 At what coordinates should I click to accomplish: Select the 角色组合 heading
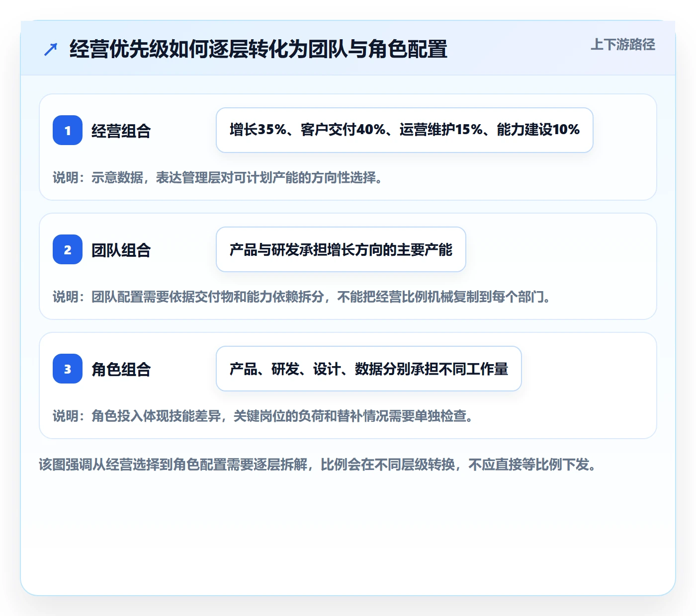121,369
